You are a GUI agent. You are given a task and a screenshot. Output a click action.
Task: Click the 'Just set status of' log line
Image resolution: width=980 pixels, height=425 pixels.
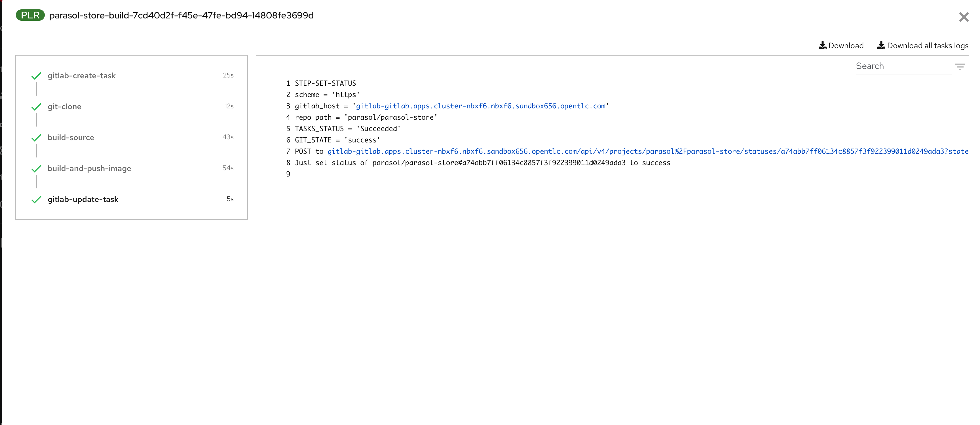pyautogui.click(x=482, y=163)
